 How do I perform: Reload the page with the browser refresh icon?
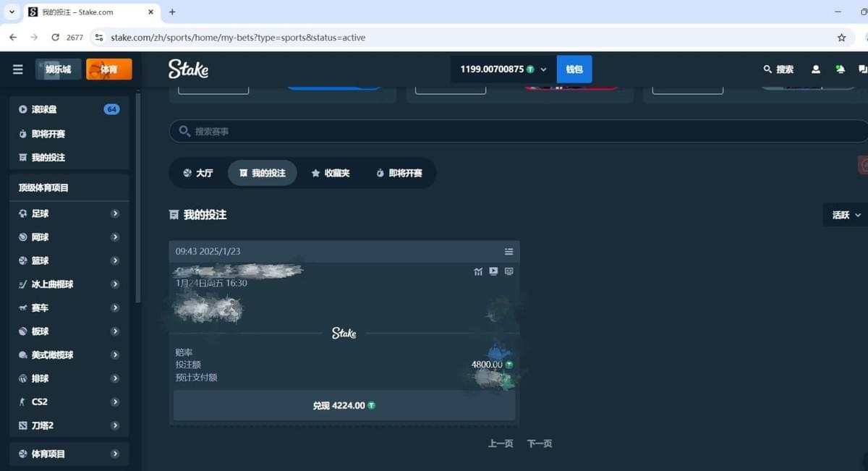click(55, 37)
